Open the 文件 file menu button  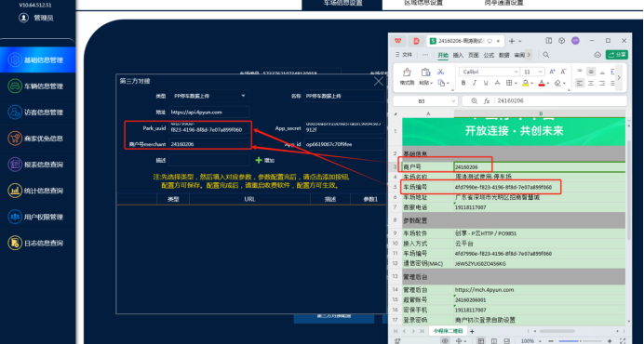404,55
